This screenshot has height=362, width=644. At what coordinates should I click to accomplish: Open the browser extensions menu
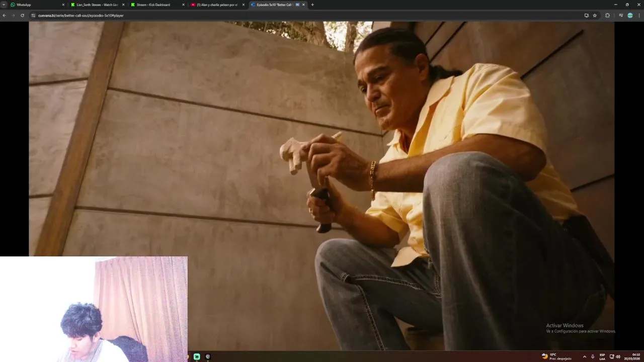607,16
